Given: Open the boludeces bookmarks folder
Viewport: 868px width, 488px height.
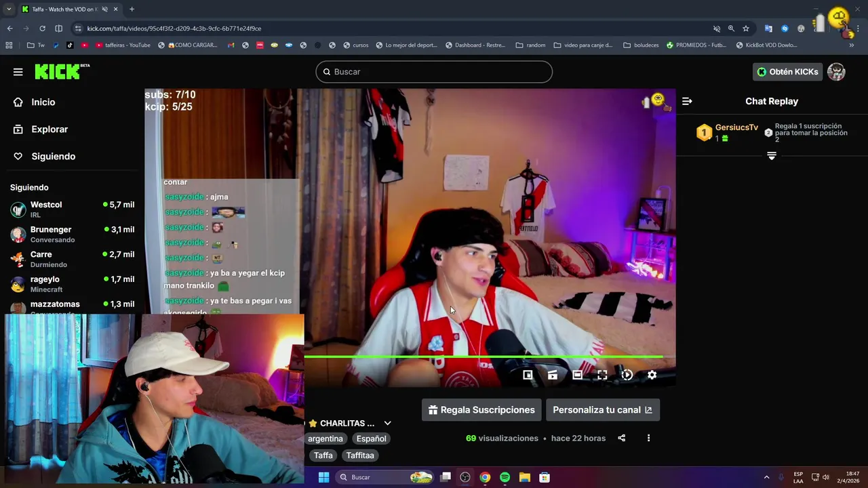Looking at the screenshot, I should pyautogui.click(x=641, y=45).
